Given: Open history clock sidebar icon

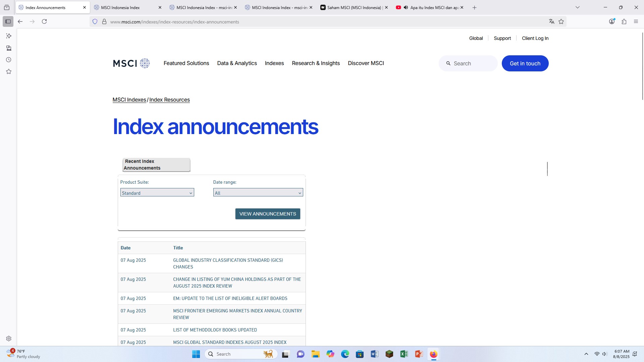Looking at the screenshot, I should (9, 60).
